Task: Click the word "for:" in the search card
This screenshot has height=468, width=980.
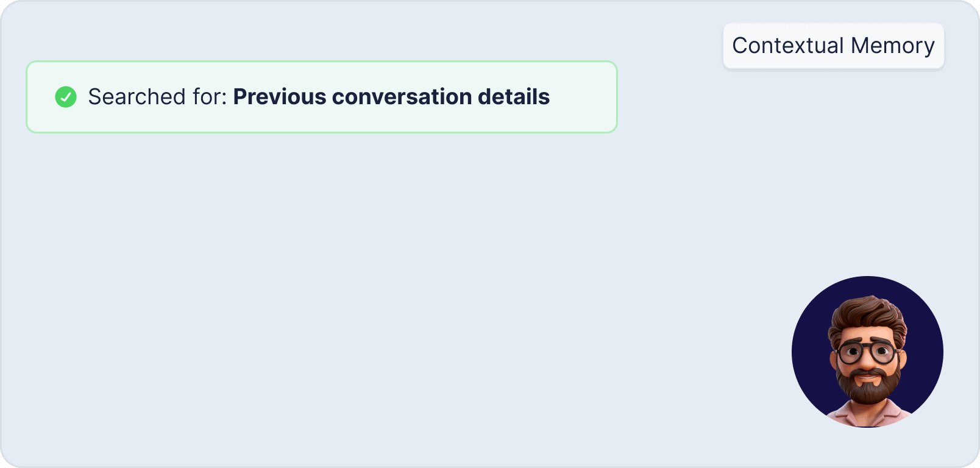Action: (210, 97)
